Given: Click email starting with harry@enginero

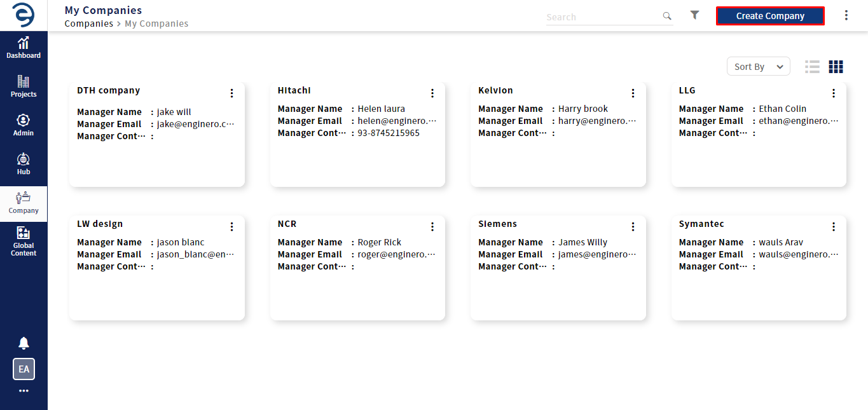Looking at the screenshot, I should point(597,121).
